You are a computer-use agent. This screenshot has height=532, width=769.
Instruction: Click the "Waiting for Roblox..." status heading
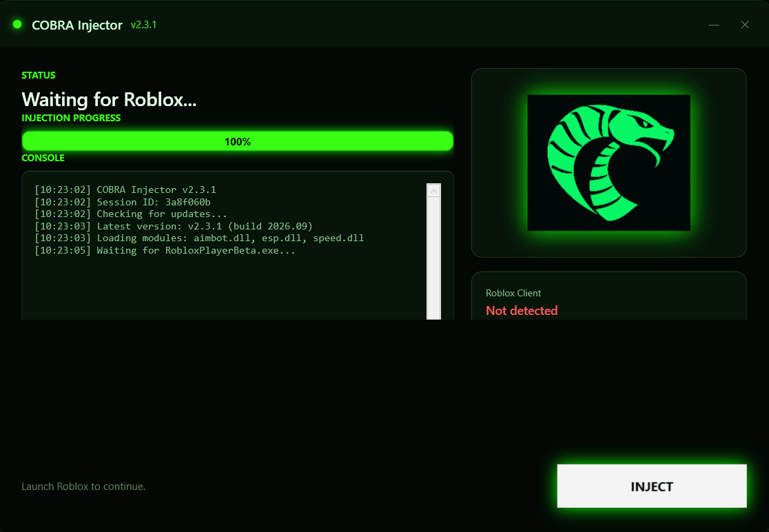point(109,99)
